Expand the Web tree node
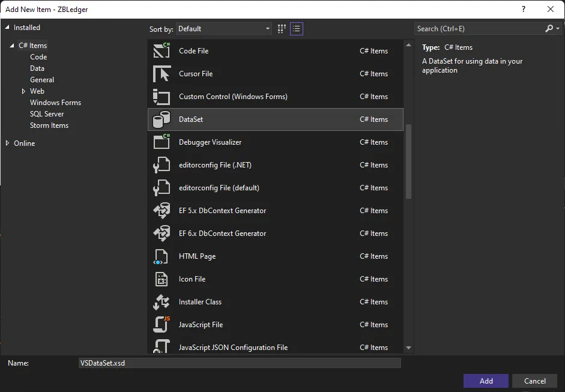565x392 pixels. click(23, 91)
